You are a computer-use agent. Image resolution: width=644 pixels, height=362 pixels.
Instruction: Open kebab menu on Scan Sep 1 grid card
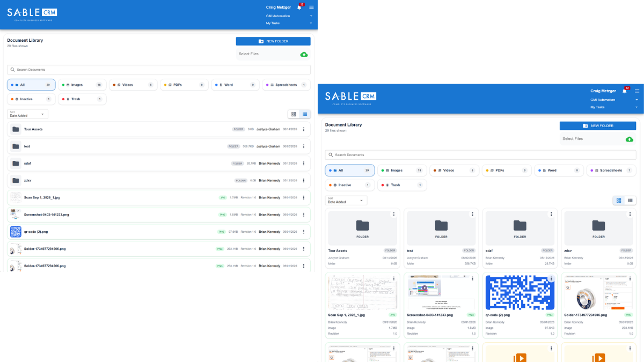click(x=393, y=279)
